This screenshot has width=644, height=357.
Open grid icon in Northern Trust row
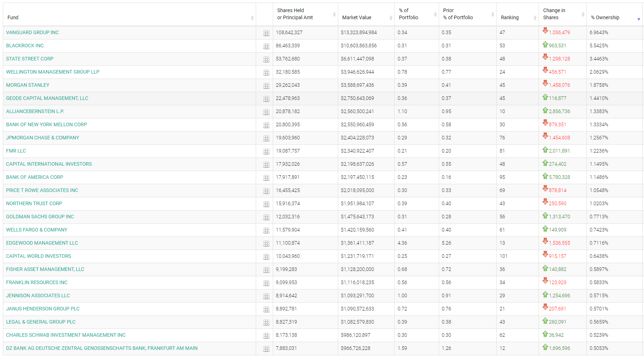266,204
